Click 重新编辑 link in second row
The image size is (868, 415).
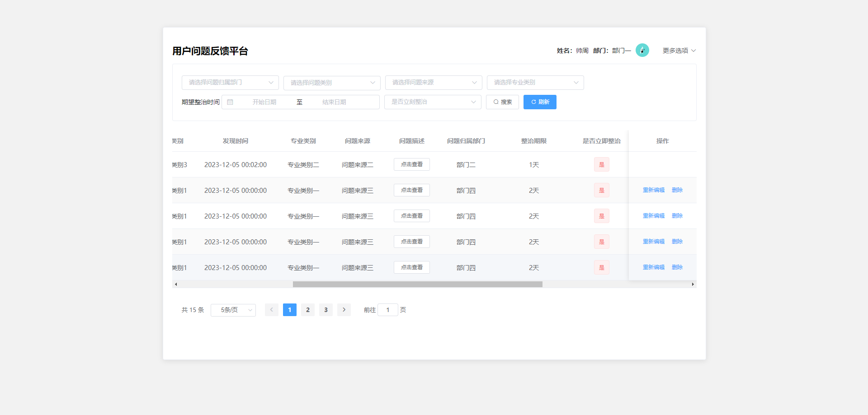point(653,190)
